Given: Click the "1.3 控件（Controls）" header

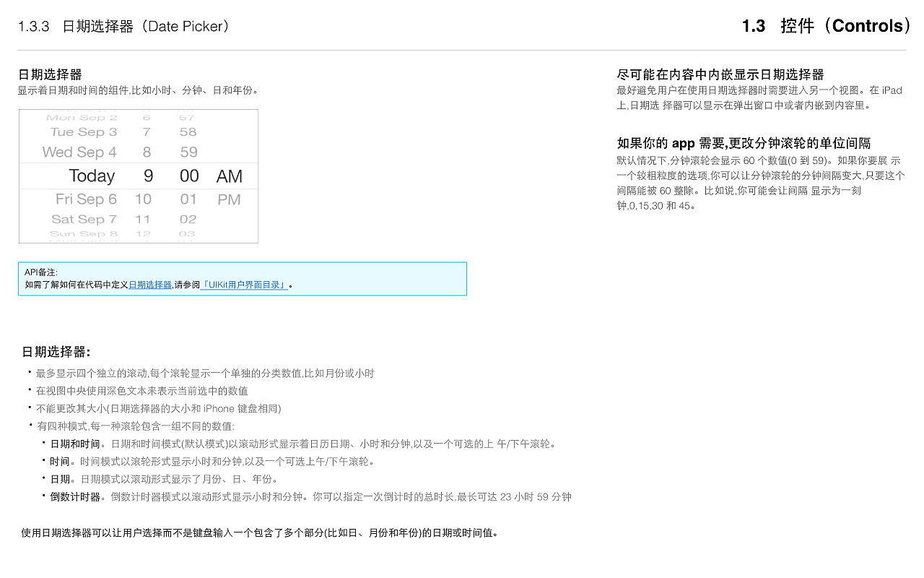Looking at the screenshot, I should click(x=826, y=26).
